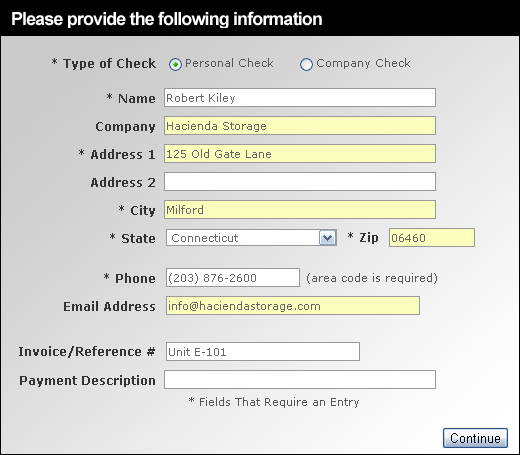This screenshot has height=455, width=520.
Task: Click the Personal Check label text
Action: click(229, 63)
